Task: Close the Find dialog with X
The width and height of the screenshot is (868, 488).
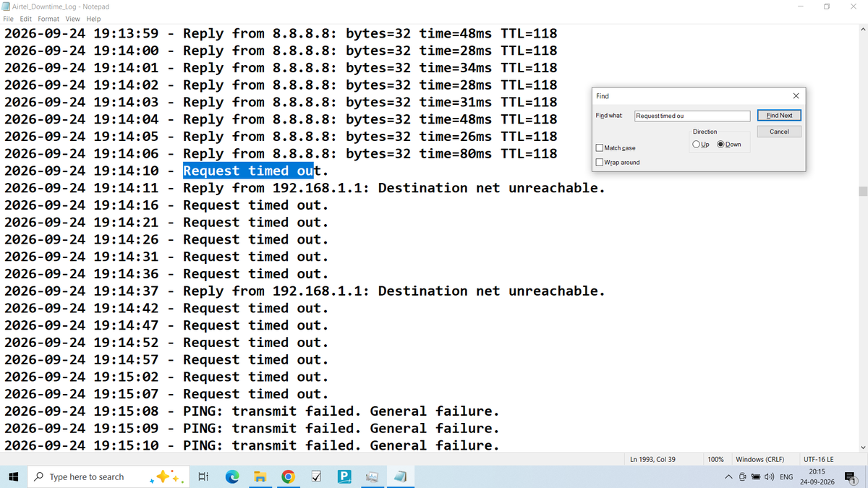Action: (x=796, y=95)
